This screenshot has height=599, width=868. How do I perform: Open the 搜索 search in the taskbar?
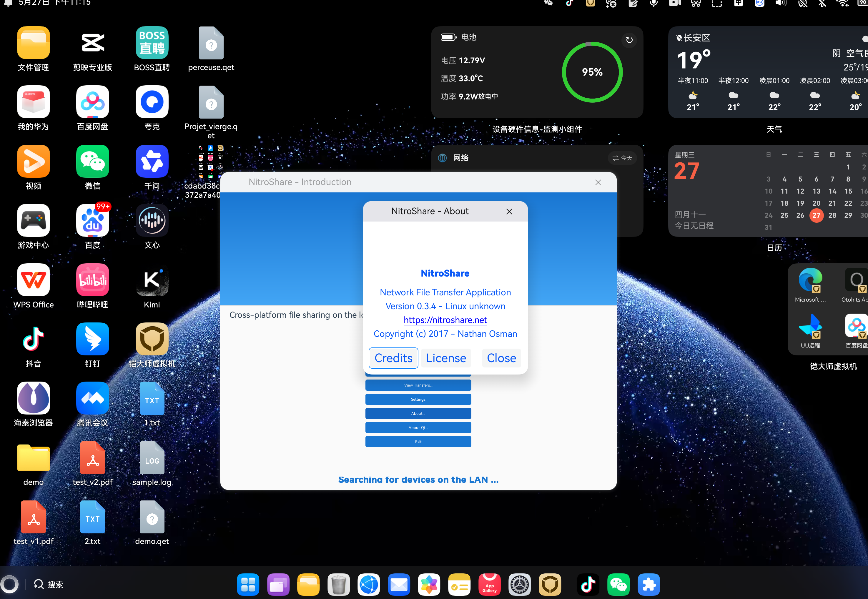[x=49, y=584]
